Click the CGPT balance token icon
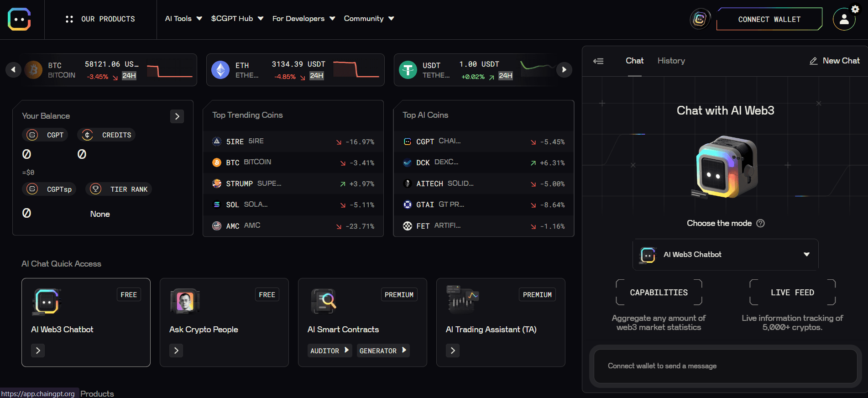868x398 pixels. pos(32,135)
